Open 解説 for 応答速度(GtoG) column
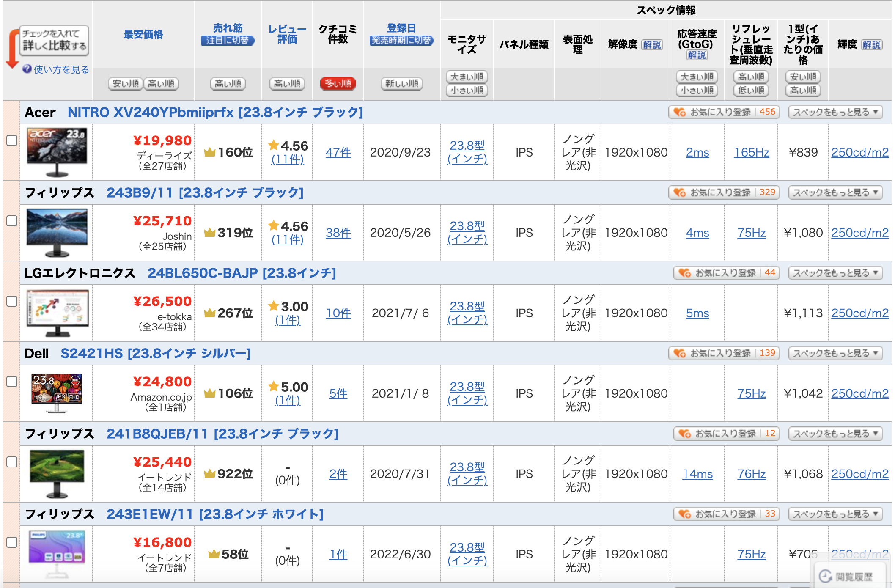 point(697,55)
